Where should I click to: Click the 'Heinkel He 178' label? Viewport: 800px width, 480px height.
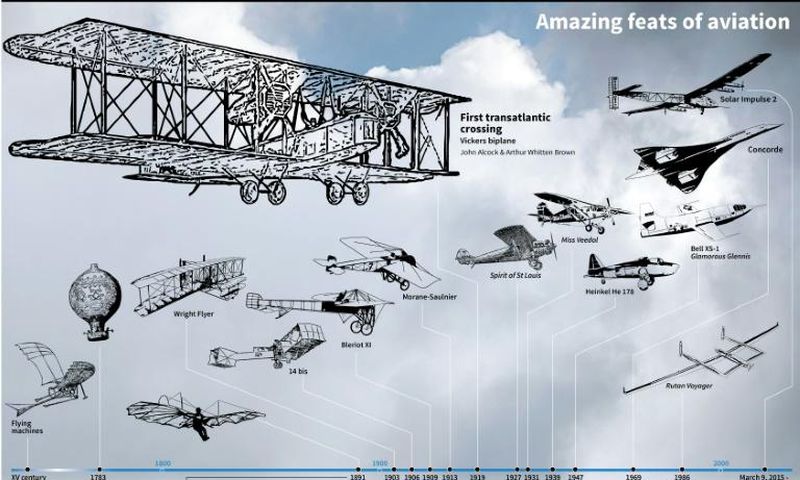609,292
